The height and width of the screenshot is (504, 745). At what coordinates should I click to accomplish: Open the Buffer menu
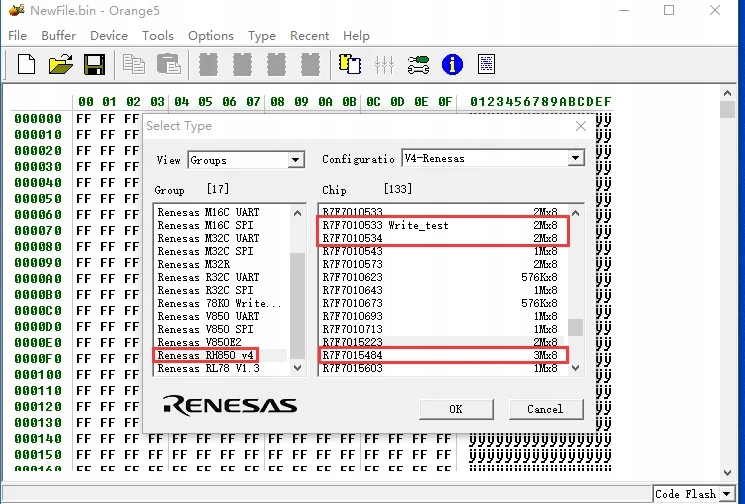[x=59, y=35]
